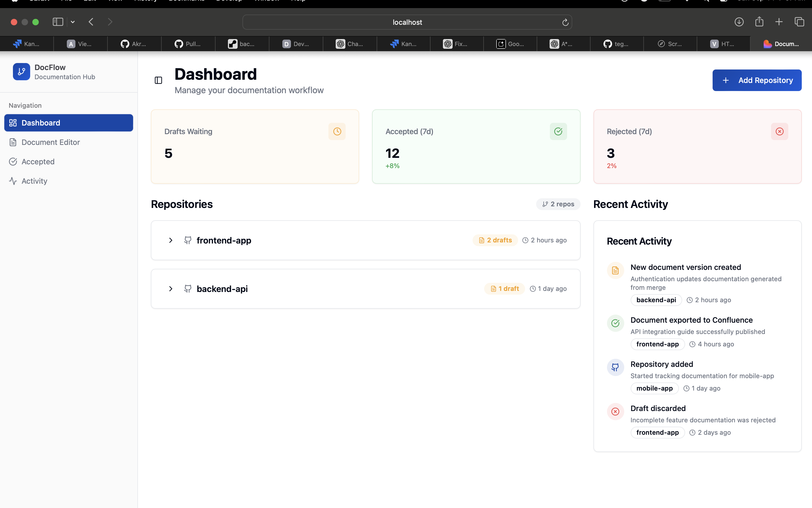
Task: Click the Safari share icon
Action: pos(759,22)
